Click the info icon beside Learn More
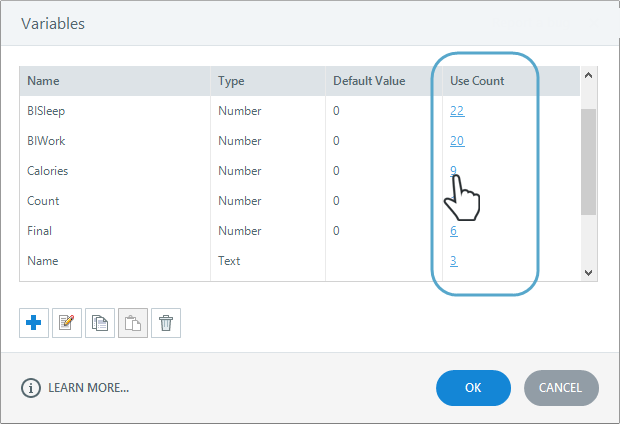 30,387
